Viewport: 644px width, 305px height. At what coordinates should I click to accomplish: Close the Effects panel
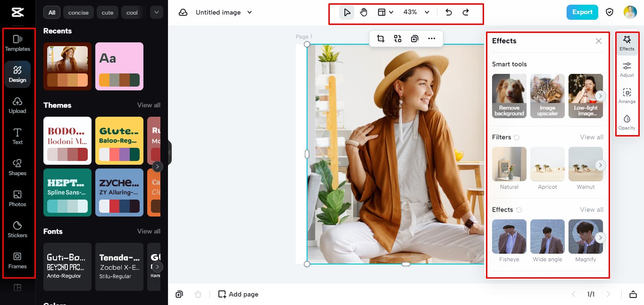pyautogui.click(x=599, y=41)
